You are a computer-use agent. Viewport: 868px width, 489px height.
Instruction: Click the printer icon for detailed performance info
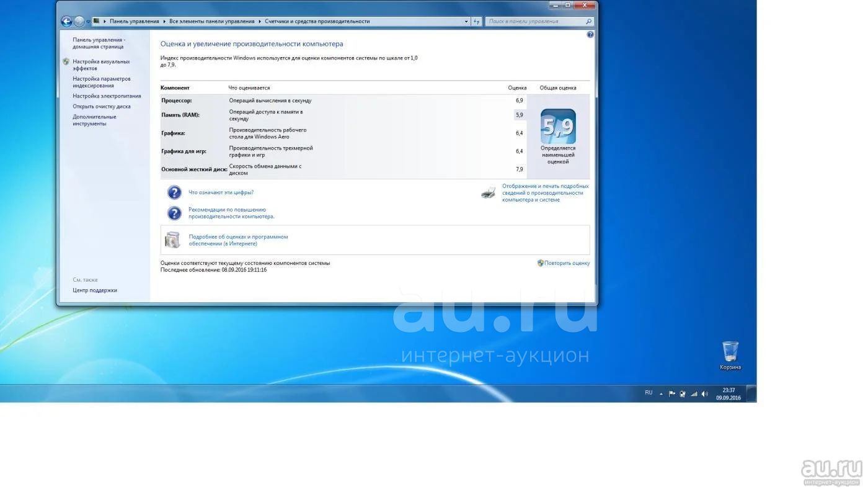[489, 193]
